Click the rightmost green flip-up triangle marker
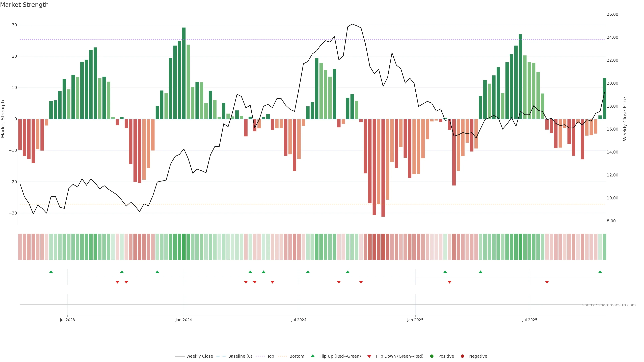Image resolution: width=644 pixels, height=362 pixels. click(600, 272)
